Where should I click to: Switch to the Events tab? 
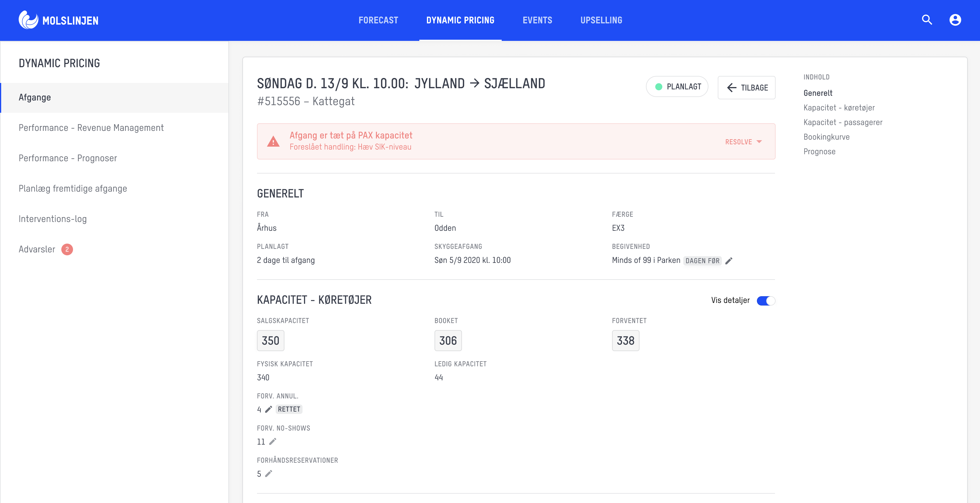pos(537,20)
